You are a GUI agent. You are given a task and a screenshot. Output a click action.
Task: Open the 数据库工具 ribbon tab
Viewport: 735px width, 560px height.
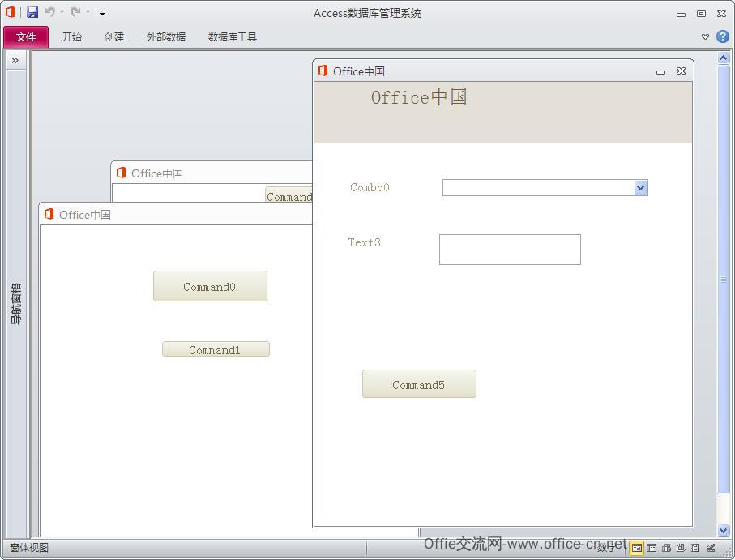[x=232, y=37]
